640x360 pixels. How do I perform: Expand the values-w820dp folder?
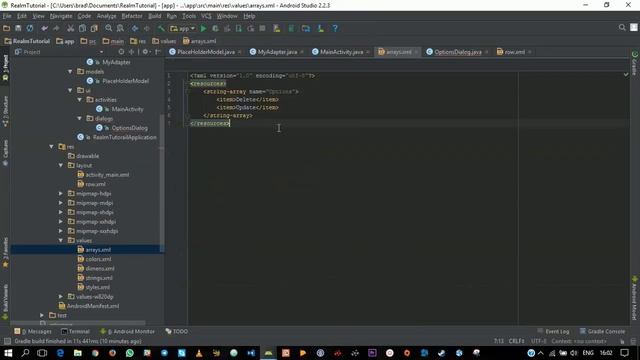click(61, 297)
